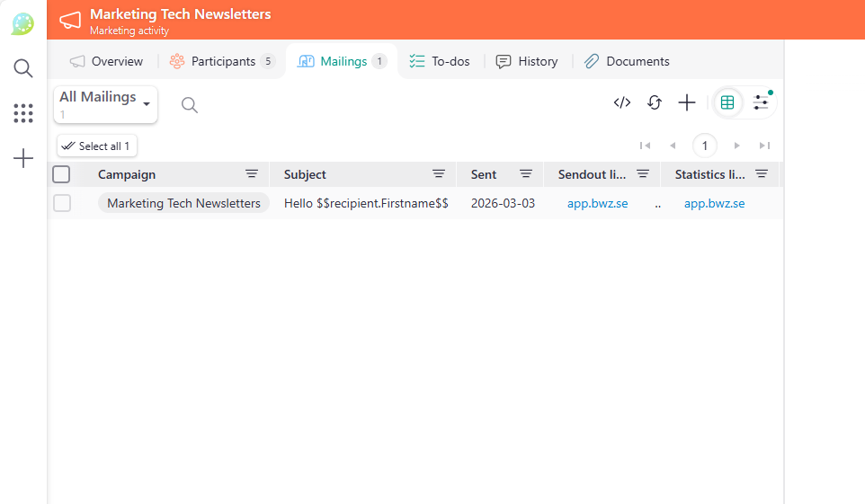
Task: Tick the Marketing Tech Newsletters row checkbox
Action: point(61,203)
